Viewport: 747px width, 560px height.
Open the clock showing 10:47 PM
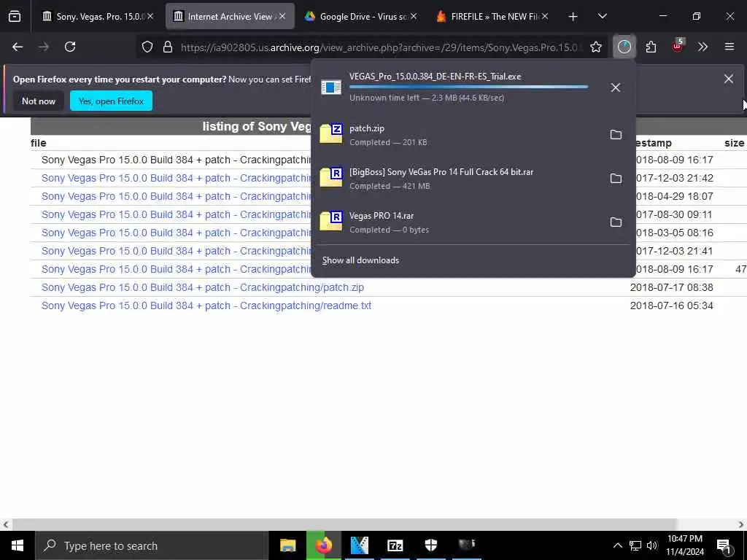[x=685, y=545]
